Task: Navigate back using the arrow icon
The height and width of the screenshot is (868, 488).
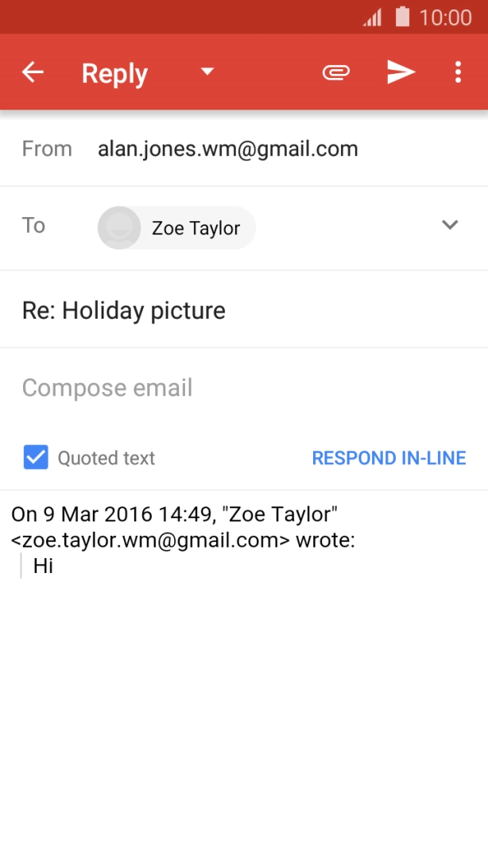Action: click(32, 72)
